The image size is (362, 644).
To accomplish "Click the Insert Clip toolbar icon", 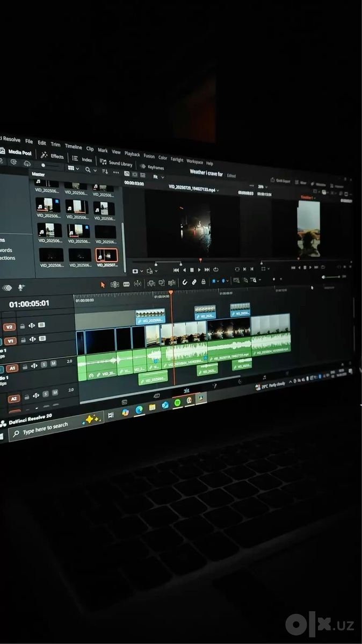I will coord(151,283).
